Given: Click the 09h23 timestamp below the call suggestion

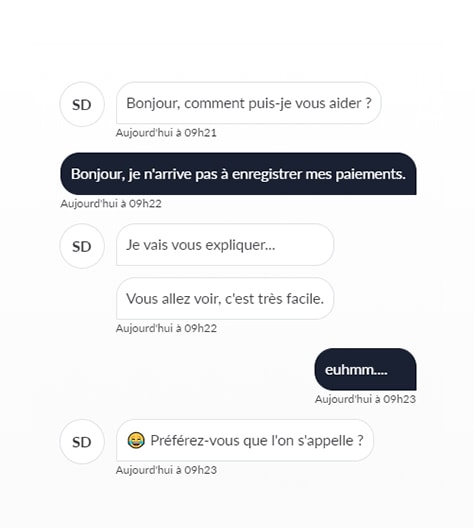Looking at the screenshot, I should pos(166,470).
